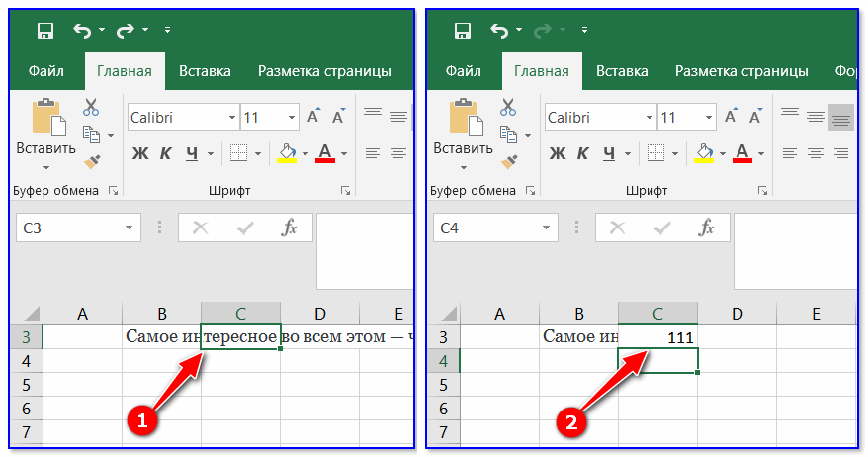Toggle middle vertical alignment in right window
Viewport: 868px width, 457px height.
coord(816,117)
